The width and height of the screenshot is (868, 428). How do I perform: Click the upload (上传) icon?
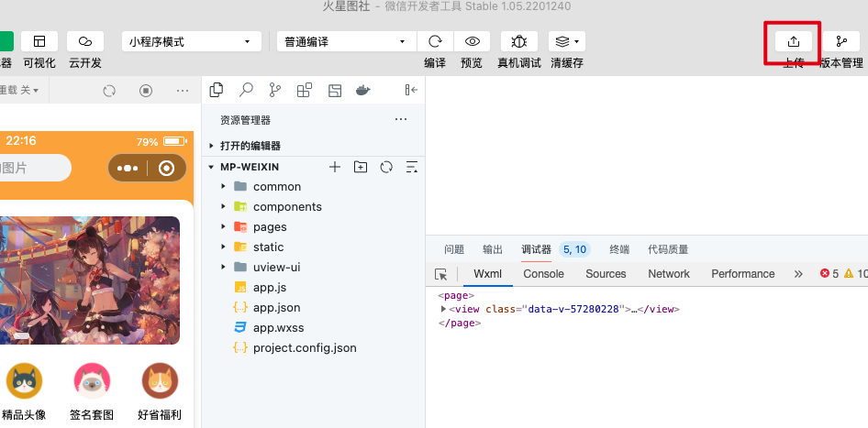[x=794, y=41]
